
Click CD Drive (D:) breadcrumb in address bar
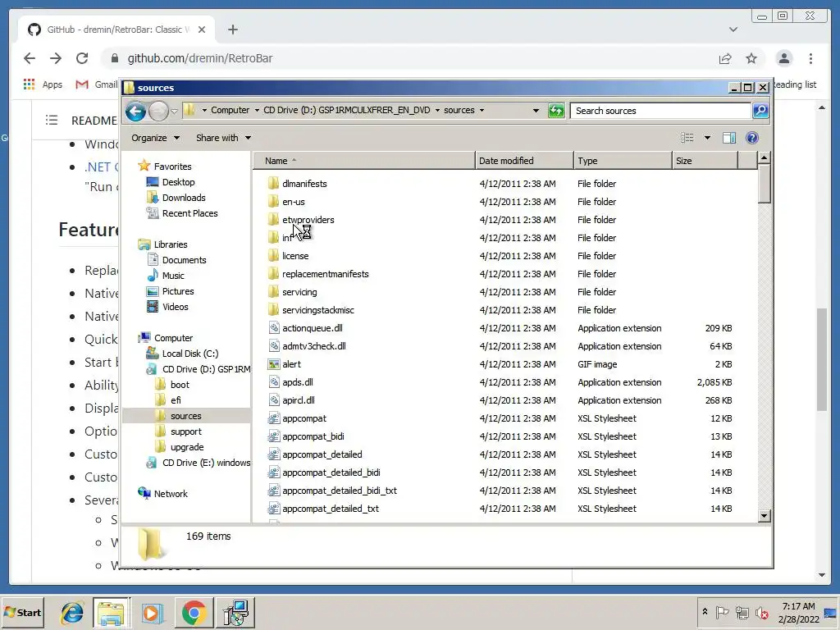click(347, 110)
